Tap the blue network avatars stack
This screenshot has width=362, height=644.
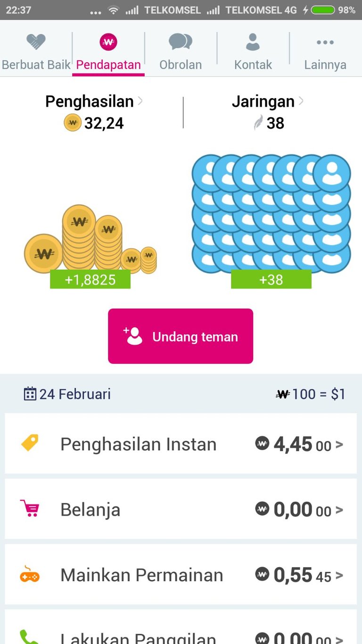[x=271, y=212]
